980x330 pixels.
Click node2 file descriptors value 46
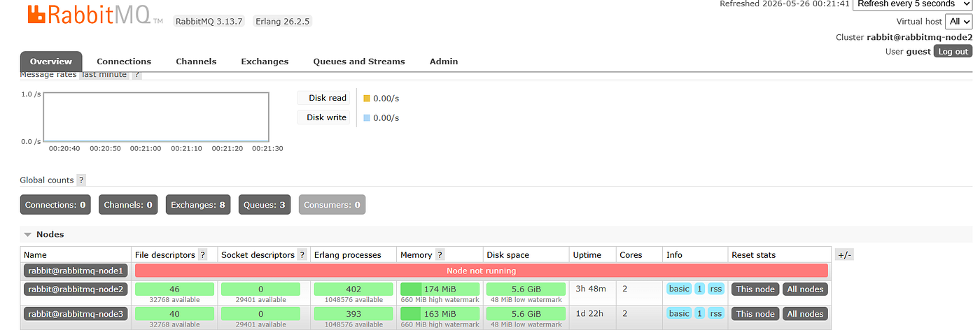pos(174,289)
